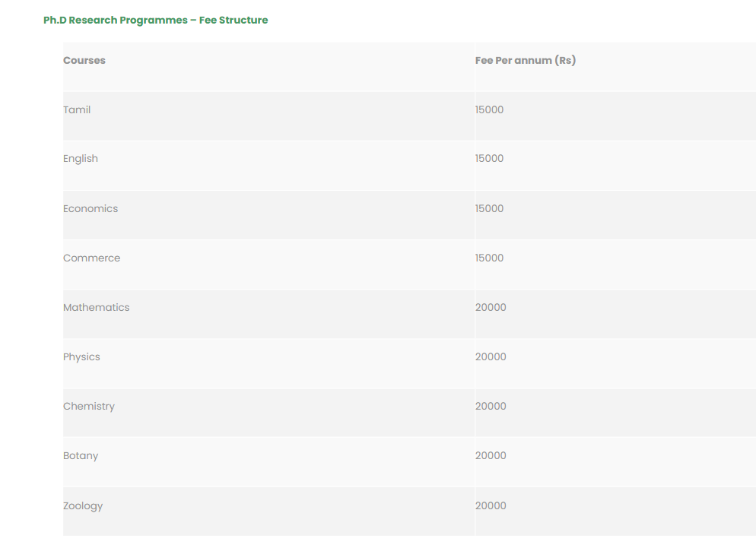
Task: Click the Courses column header
Action: (x=84, y=61)
